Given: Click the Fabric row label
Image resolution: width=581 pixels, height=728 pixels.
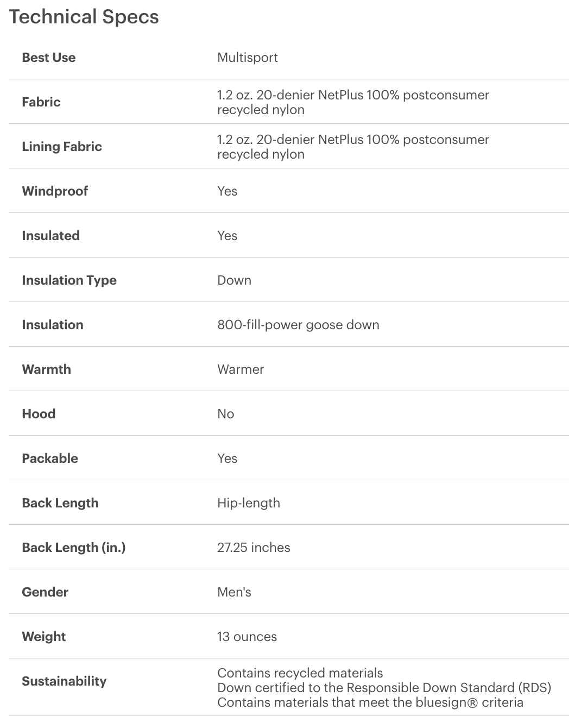Looking at the screenshot, I should tap(41, 102).
